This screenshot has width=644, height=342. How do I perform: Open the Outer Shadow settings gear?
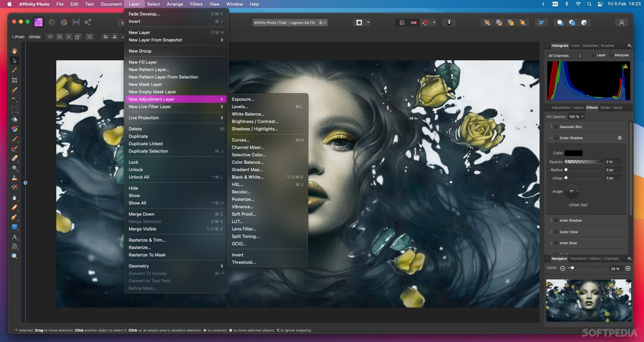pos(620,138)
